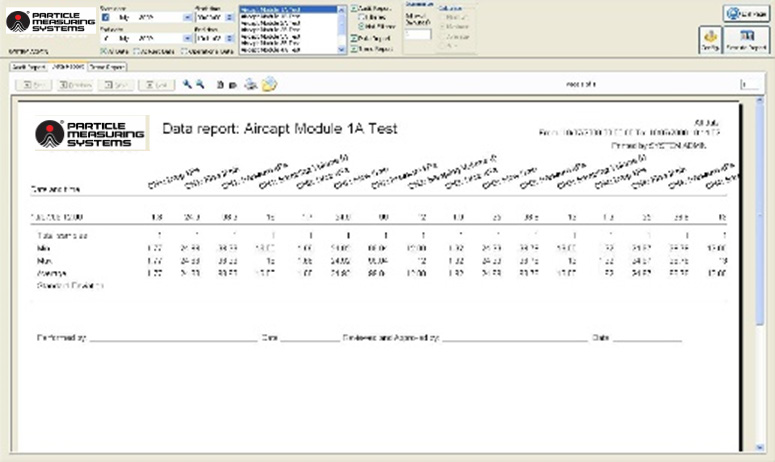
Task: Click the single page view icon
Action: pos(220,85)
